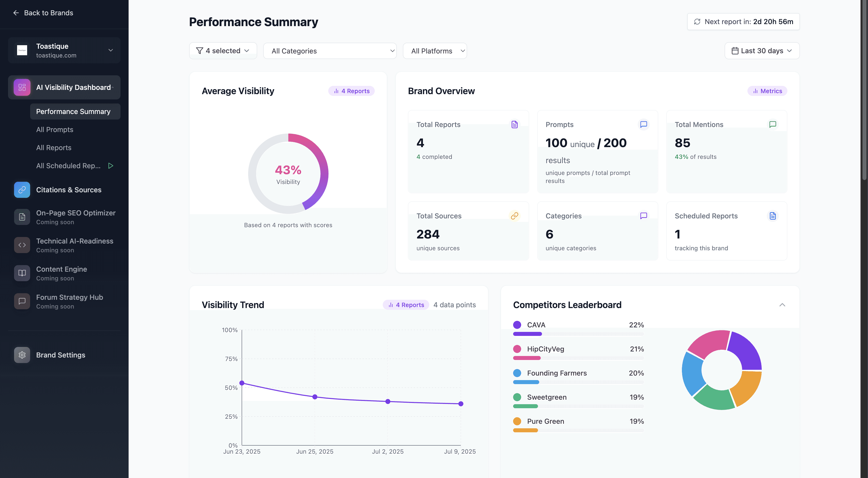Screen dimensions: 868x478
Task: Click the refresh icon next to Next report
Action: [x=697, y=22]
